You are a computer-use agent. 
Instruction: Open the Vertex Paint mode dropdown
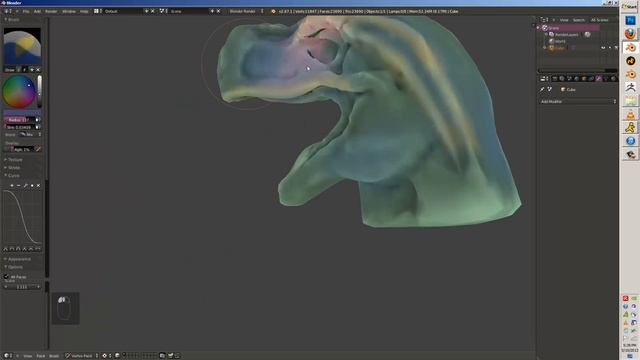coord(82,356)
